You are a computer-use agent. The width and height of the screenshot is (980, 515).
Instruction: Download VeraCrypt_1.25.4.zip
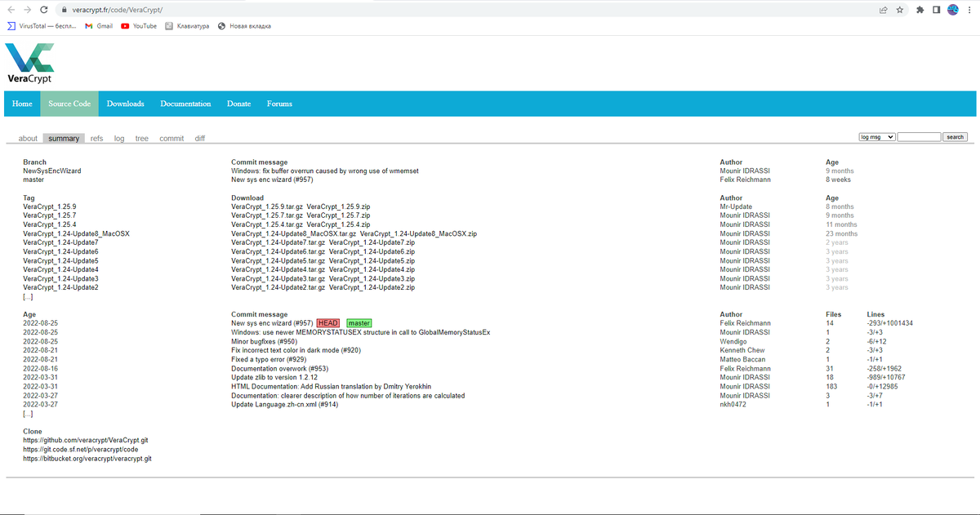339,224
